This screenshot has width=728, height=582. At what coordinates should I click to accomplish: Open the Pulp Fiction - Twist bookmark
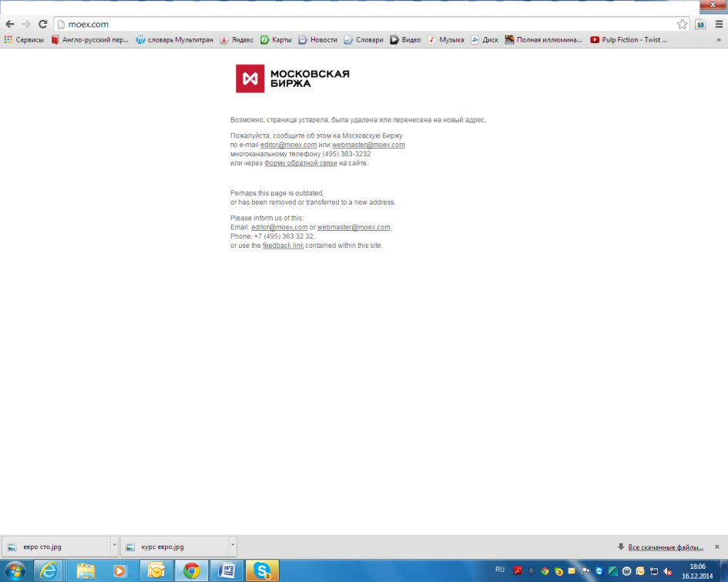coord(629,40)
